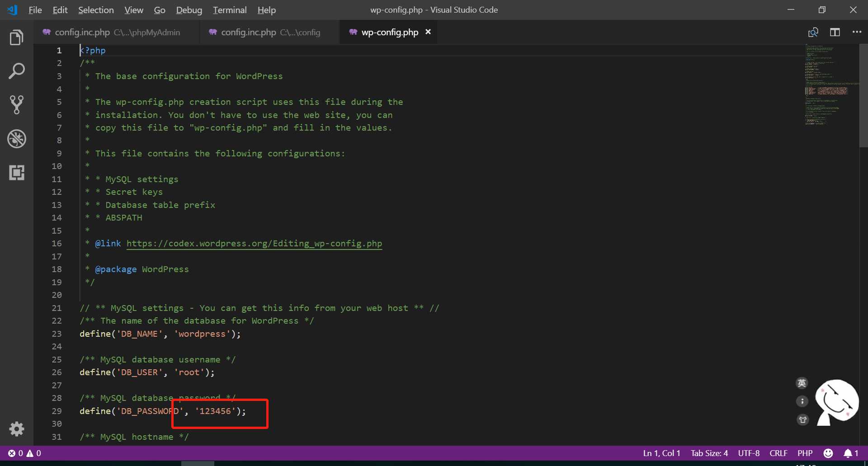Change the CRLF end of line sequence
The width and height of the screenshot is (868, 466).
click(x=778, y=453)
